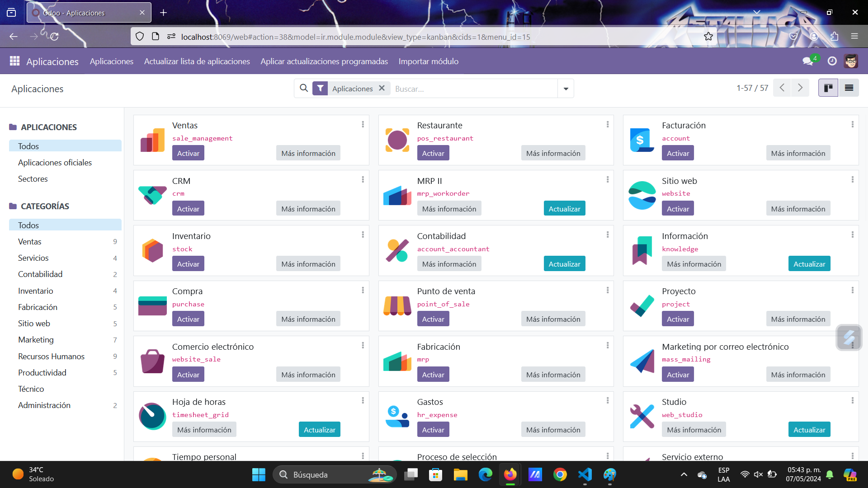Click the Facturación app icon

(x=642, y=140)
